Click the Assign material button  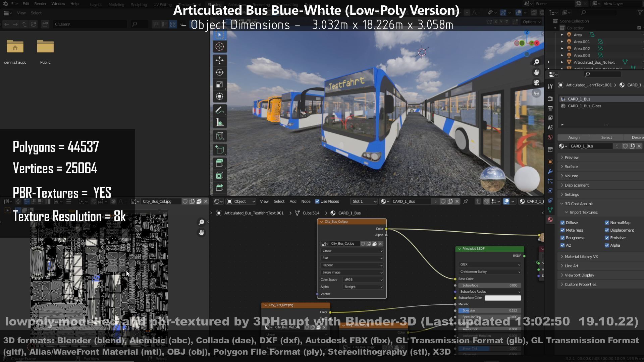(x=574, y=137)
